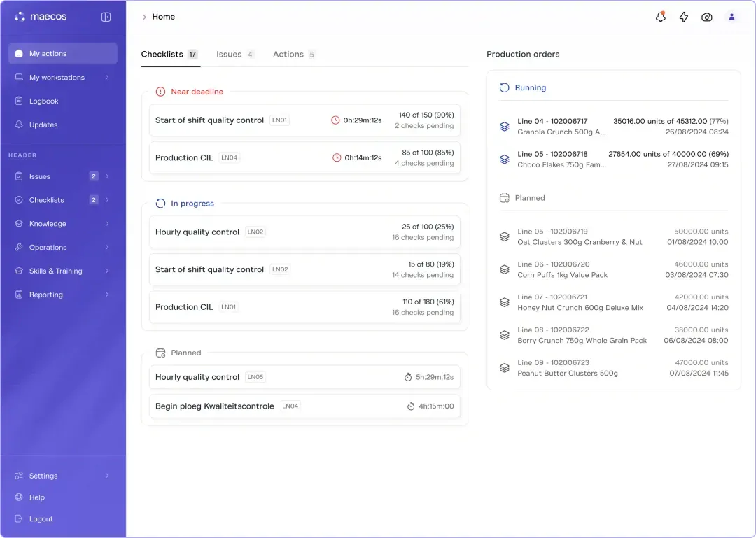This screenshot has height=538, width=756.
Task: Expand the Settings chevron
Action: pyautogui.click(x=107, y=476)
